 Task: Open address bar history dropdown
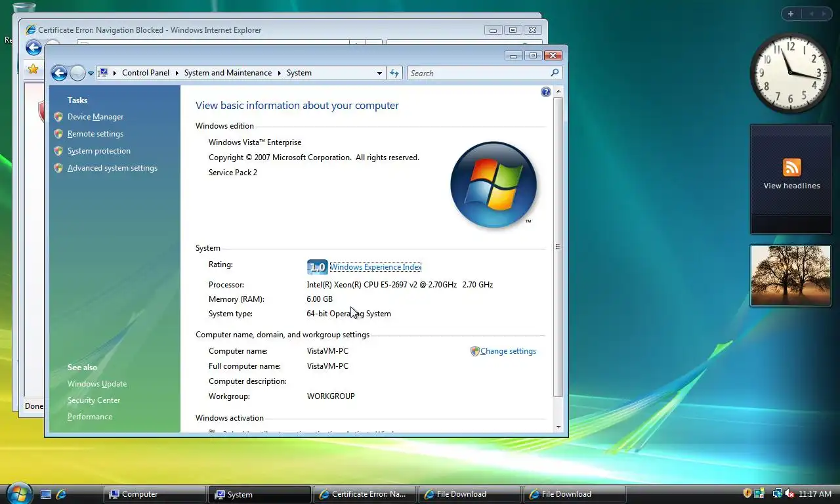click(x=379, y=73)
